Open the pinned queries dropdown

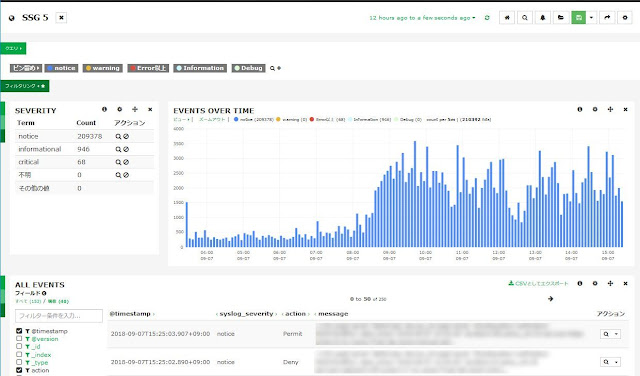pyautogui.click(x=26, y=68)
